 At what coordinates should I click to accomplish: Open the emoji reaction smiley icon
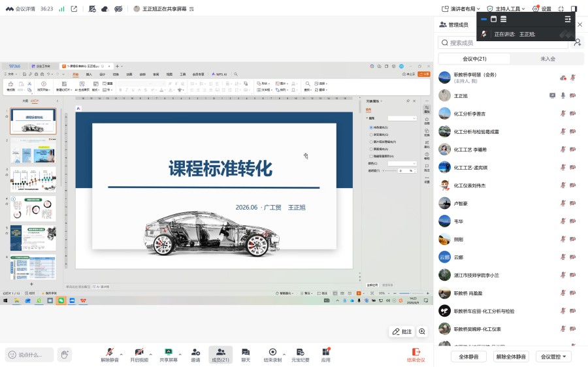click(x=12, y=354)
